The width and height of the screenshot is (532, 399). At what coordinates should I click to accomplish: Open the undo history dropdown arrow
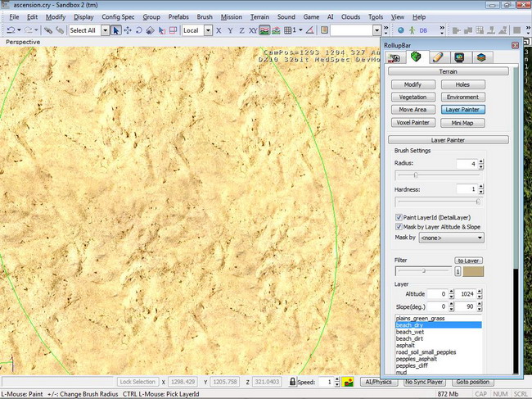tap(19, 30)
